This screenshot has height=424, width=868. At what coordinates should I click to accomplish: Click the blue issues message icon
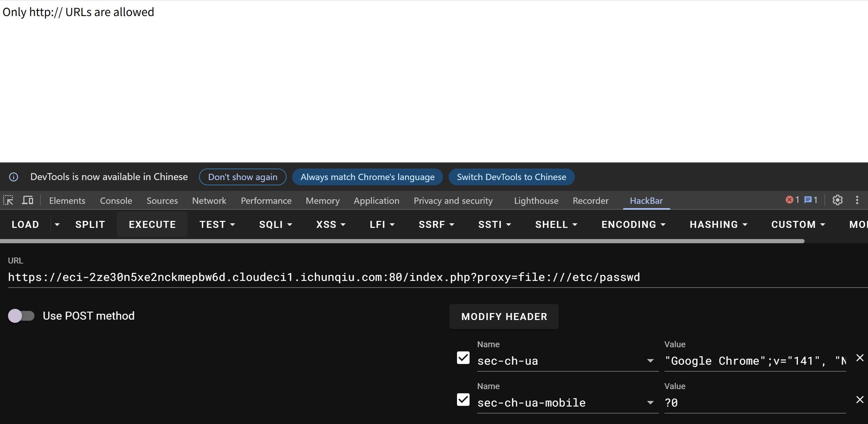coord(808,200)
